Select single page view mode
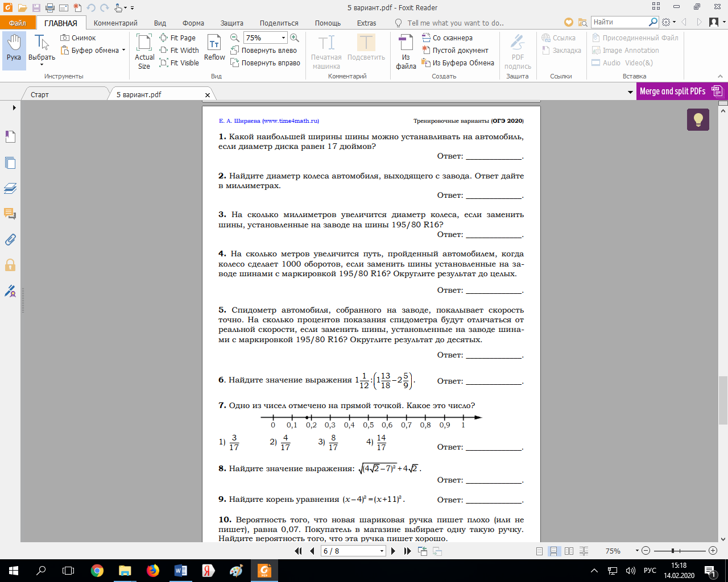728x582 pixels. tap(539, 551)
